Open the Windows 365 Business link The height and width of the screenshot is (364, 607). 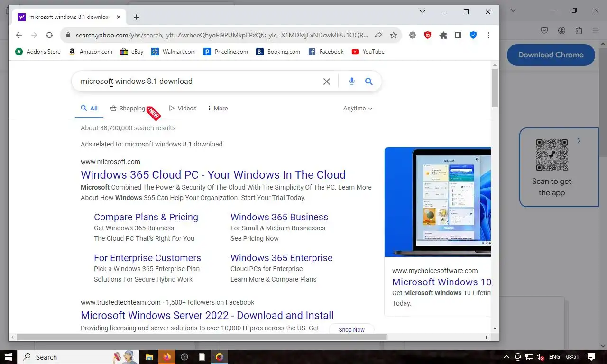(279, 217)
